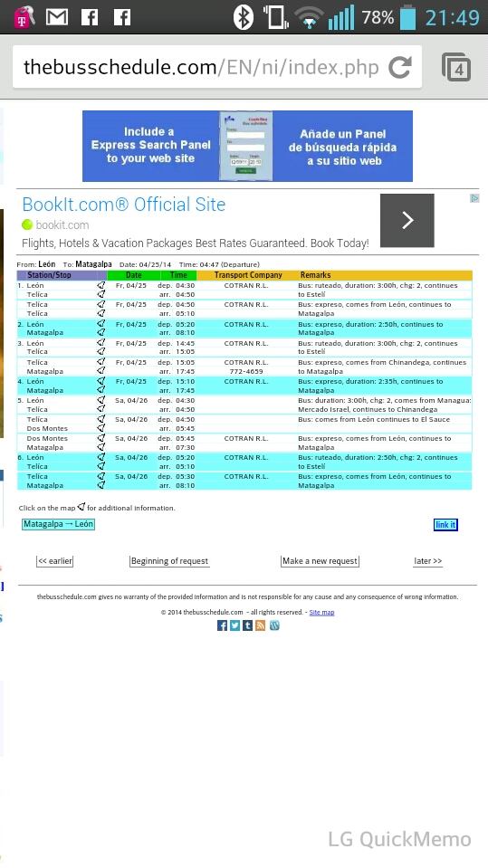Click 'Make a new request' link

point(321,561)
